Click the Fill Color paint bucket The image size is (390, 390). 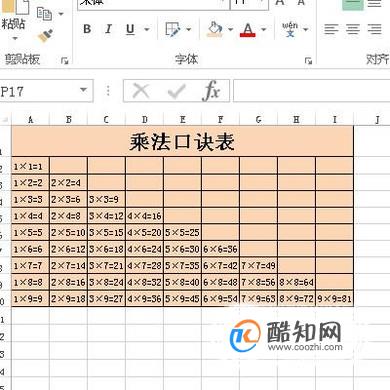coord(215,29)
